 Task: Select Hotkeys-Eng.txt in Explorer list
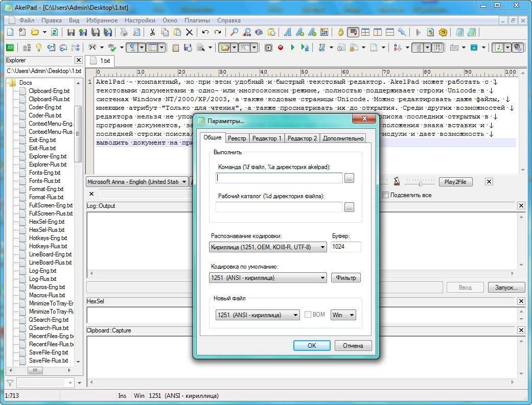click(x=48, y=238)
